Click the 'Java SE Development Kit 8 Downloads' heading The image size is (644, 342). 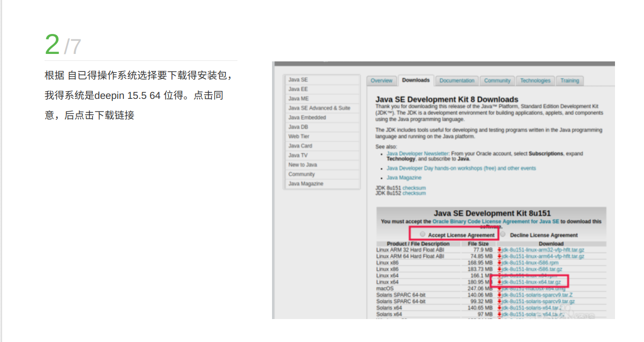click(447, 99)
